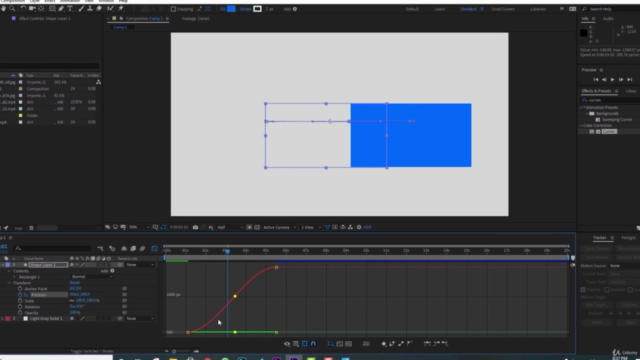This screenshot has height=360, width=640.
Task: Click the Easy Ease keyframe icon
Action: (x=427, y=344)
